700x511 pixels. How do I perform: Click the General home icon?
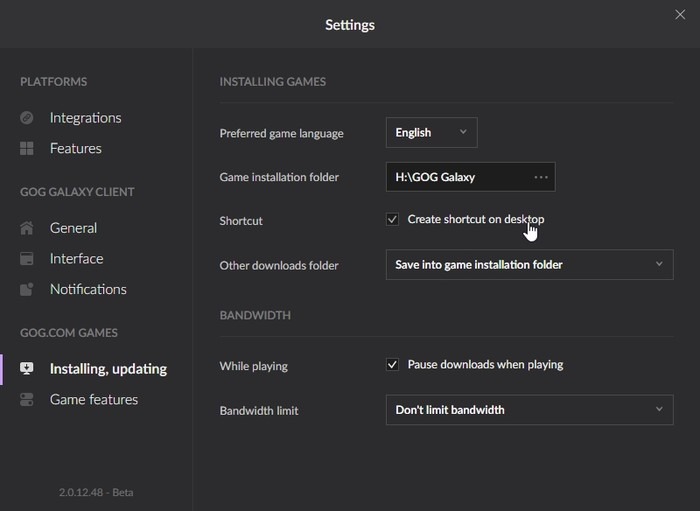pyautogui.click(x=26, y=228)
